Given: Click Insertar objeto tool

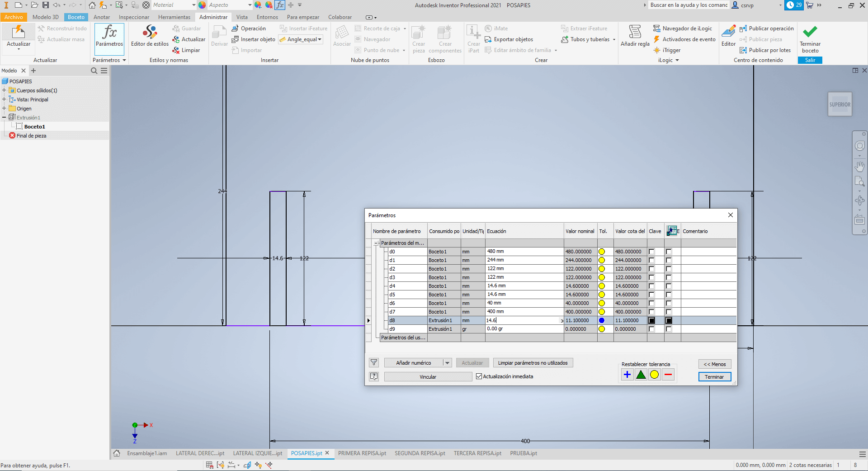Looking at the screenshot, I should pos(254,39).
